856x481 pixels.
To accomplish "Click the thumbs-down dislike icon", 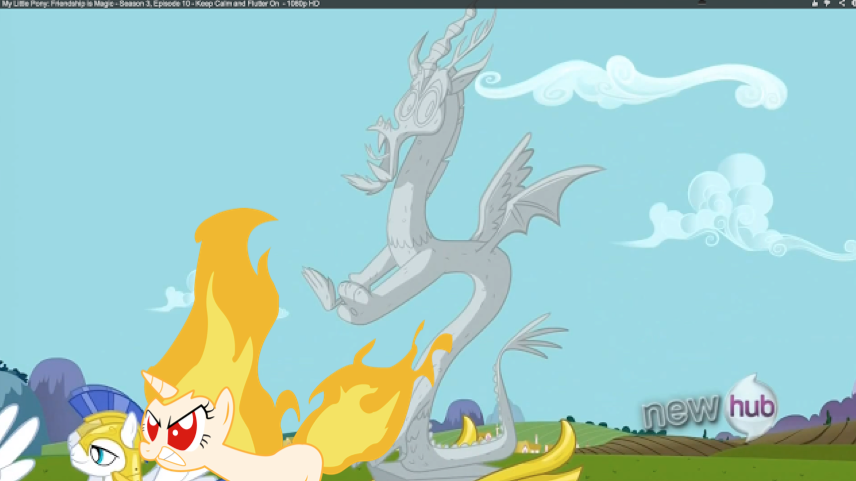I will (x=827, y=3).
